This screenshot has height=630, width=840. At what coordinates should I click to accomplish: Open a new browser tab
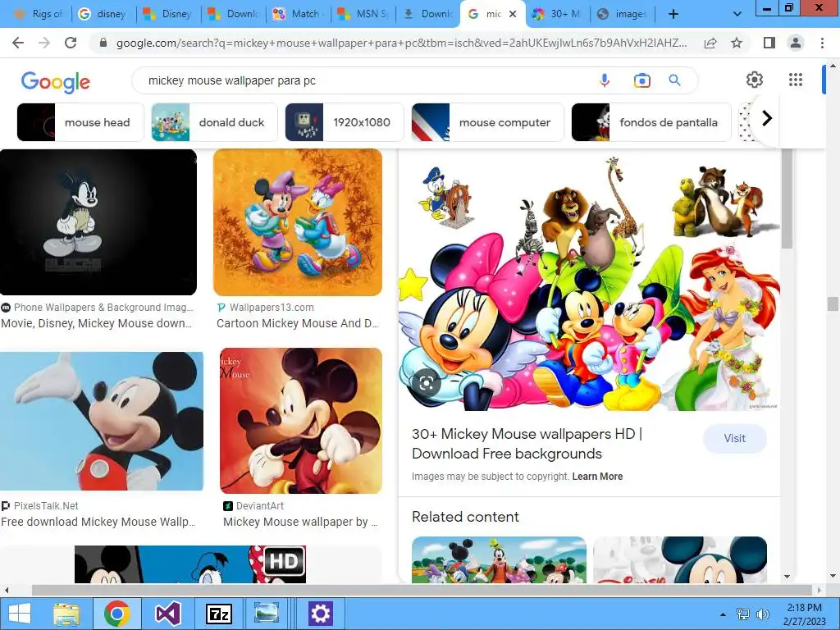click(673, 14)
